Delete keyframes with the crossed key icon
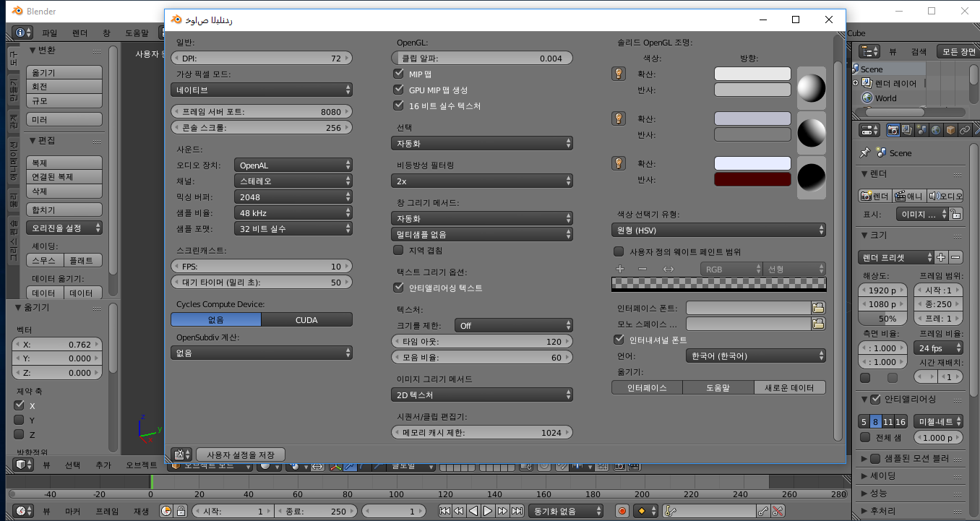980x521 pixels. pyautogui.click(x=778, y=511)
